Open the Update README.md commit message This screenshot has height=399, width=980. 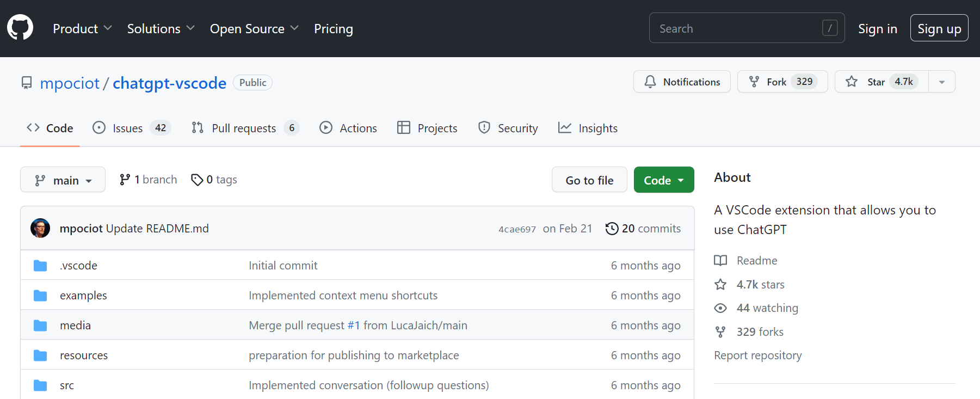(x=157, y=229)
